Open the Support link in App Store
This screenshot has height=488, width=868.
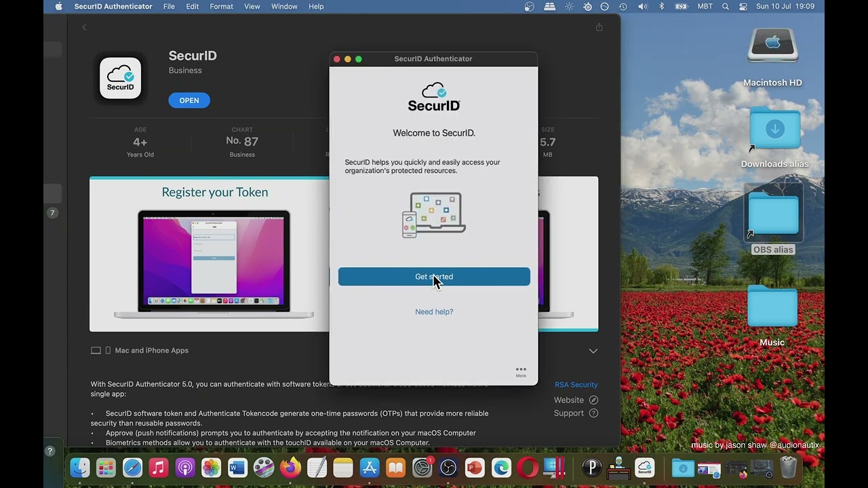point(576,413)
